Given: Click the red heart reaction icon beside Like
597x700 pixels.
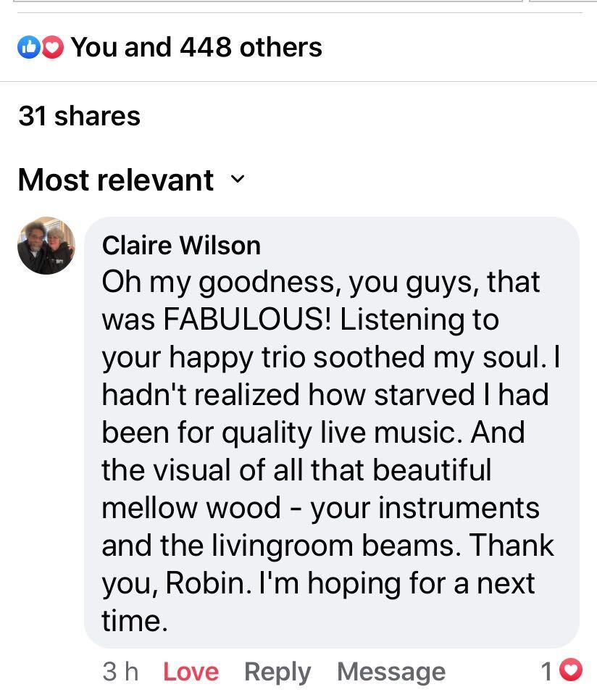Looking at the screenshot, I should coord(52,48).
